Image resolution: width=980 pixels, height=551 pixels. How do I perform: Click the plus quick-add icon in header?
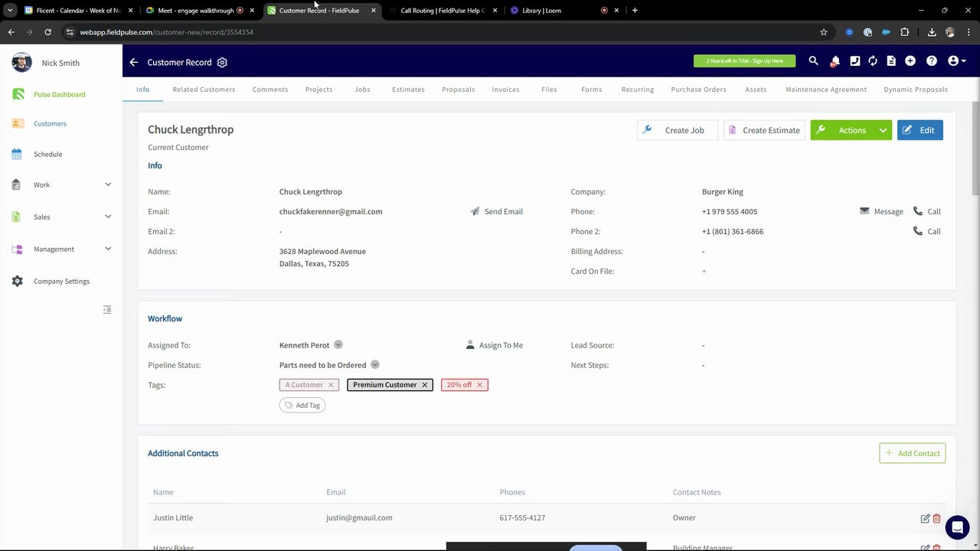[910, 61]
